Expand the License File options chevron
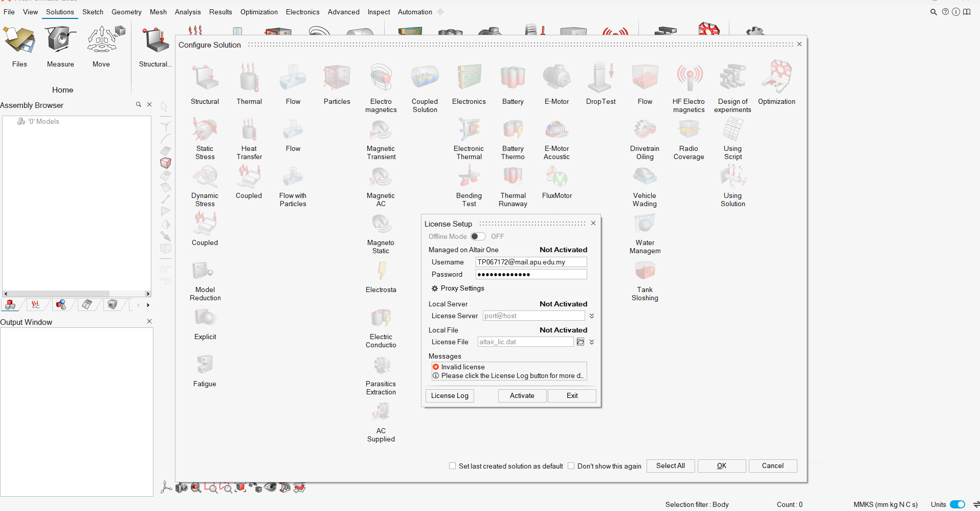The height and width of the screenshot is (511, 980). click(592, 342)
